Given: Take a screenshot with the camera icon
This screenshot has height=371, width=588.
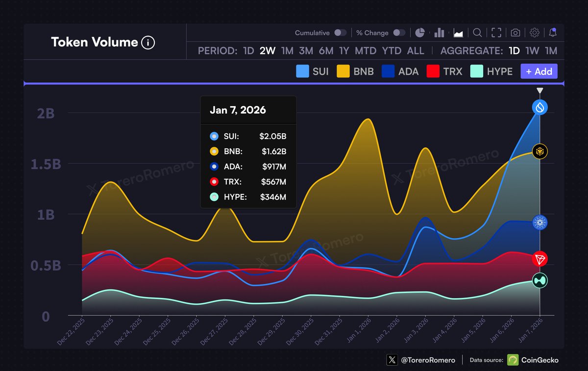Looking at the screenshot, I should 514,32.
